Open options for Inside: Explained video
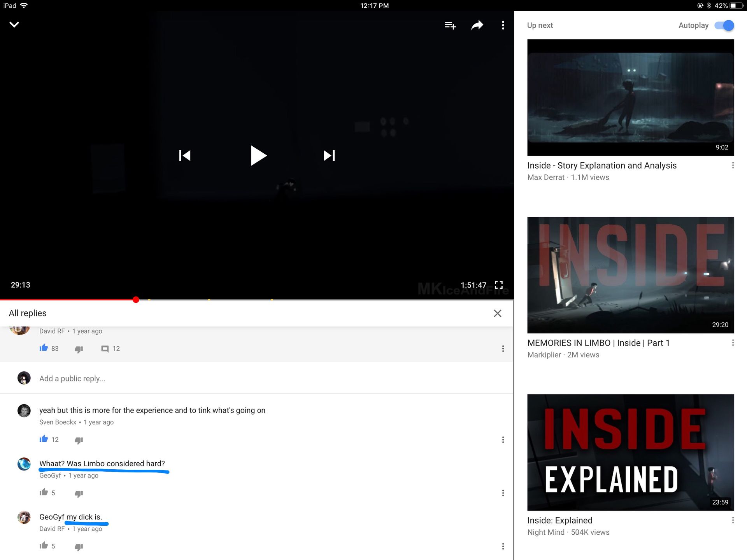Image resolution: width=747 pixels, height=560 pixels. click(733, 520)
